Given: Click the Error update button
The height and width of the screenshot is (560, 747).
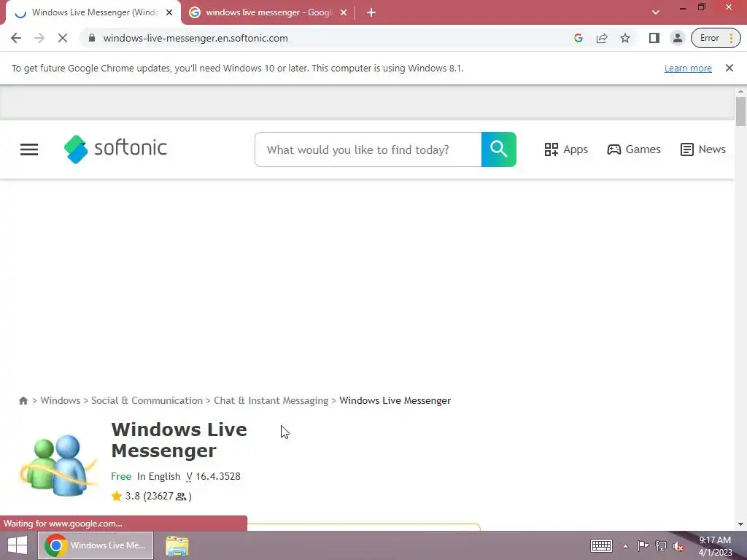Looking at the screenshot, I should coord(716,38).
